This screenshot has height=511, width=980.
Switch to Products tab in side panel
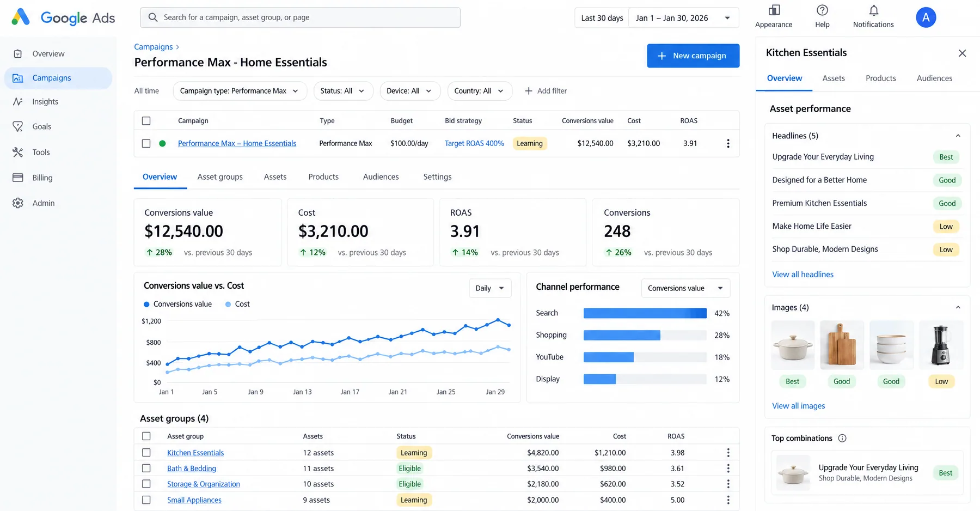point(880,78)
